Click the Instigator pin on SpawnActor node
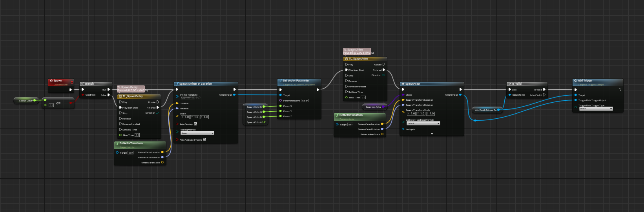This screenshot has height=212, width=644. click(x=403, y=129)
